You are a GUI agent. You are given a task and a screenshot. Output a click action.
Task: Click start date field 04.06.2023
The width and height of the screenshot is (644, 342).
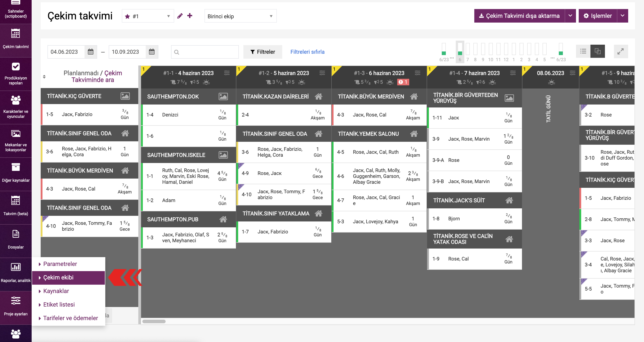pos(66,52)
